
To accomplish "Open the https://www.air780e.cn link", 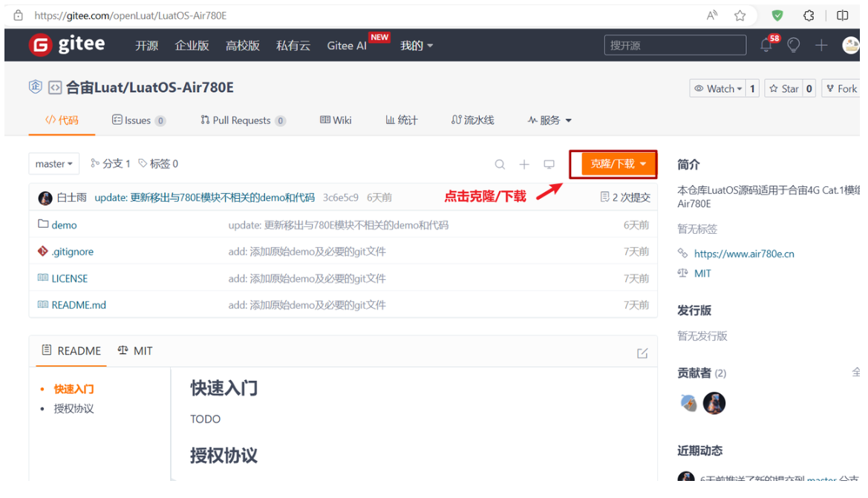I will click(x=744, y=254).
